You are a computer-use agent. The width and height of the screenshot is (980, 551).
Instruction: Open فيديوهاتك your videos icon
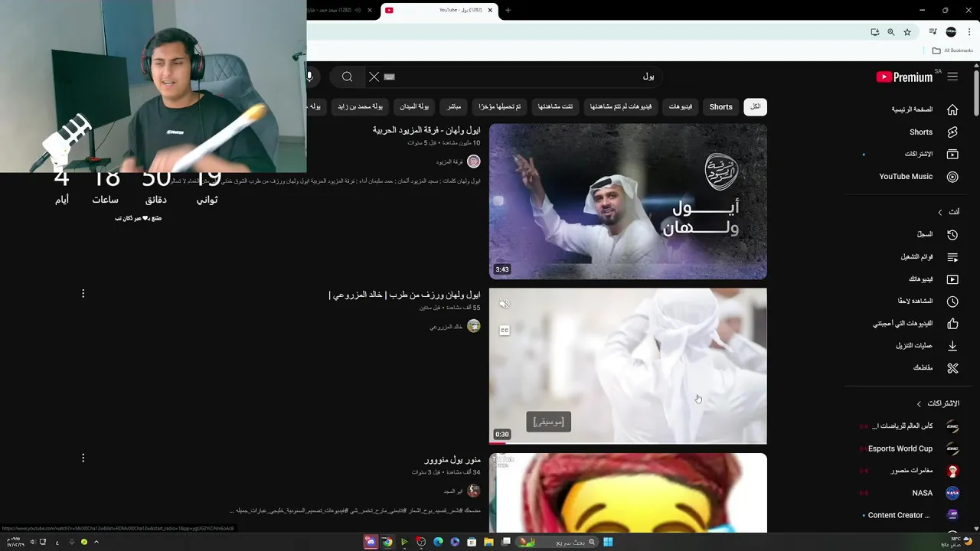click(x=952, y=279)
